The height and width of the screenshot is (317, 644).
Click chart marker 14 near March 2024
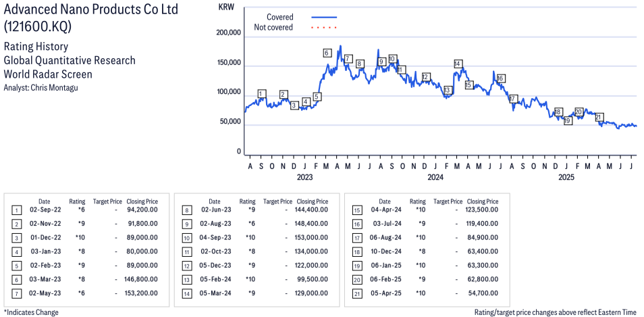point(458,64)
